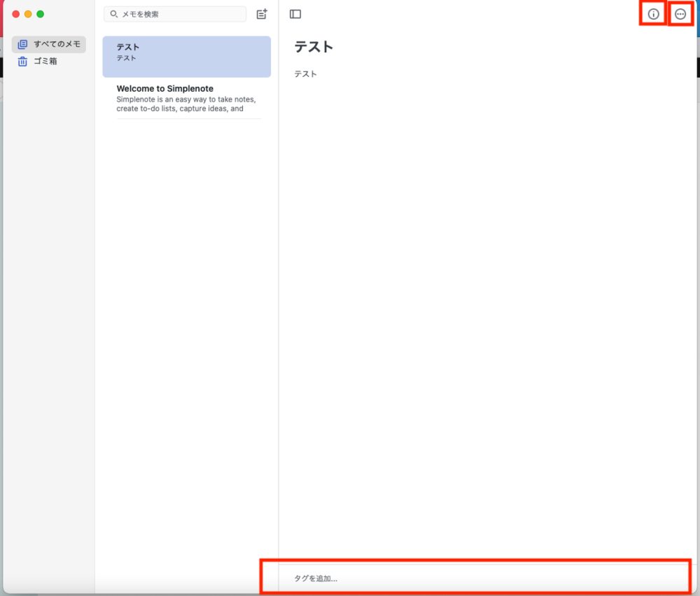Viewport: 700px width, 596px height.
Task: Click the すべてのメモ stacked-notes icon
Action: click(x=22, y=44)
